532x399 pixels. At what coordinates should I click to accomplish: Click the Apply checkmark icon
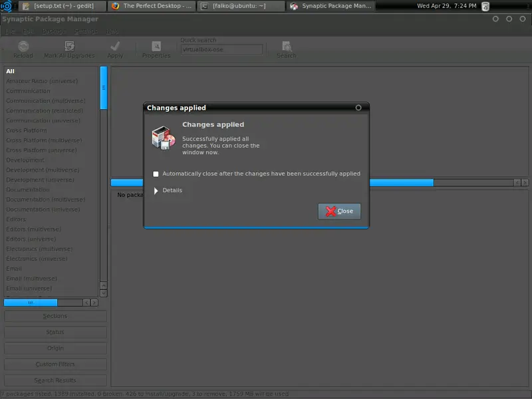(115, 46)
